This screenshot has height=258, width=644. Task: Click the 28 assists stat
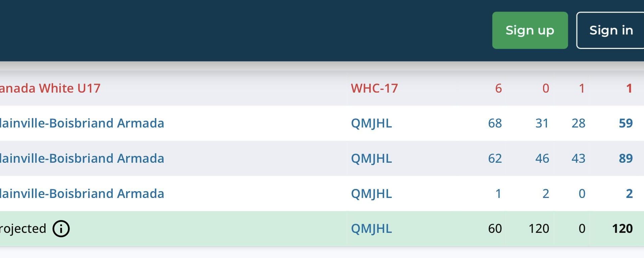pos(579,123)
